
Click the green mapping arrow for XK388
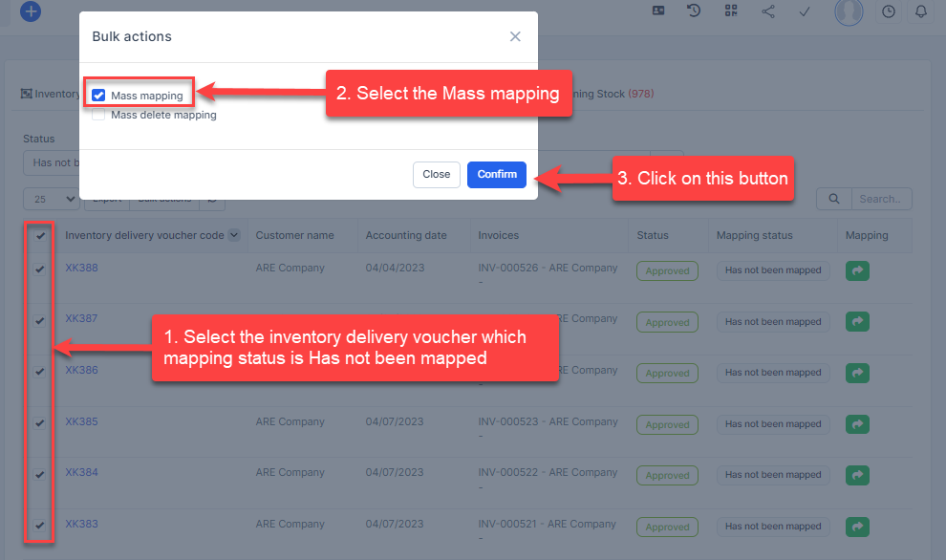857,270
